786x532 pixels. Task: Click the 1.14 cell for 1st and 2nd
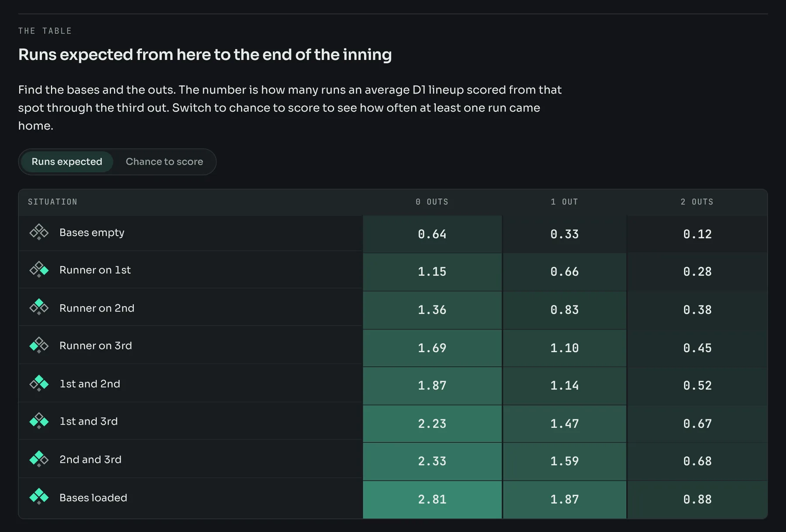coord(565,386)
